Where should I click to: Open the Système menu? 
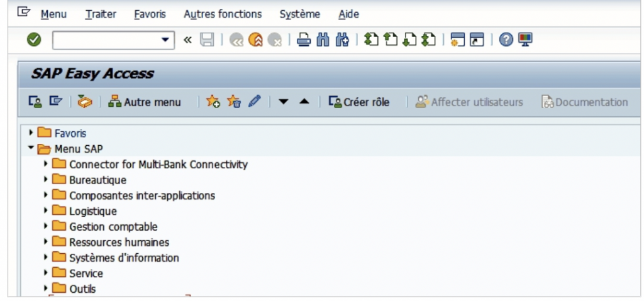point(299,14)
